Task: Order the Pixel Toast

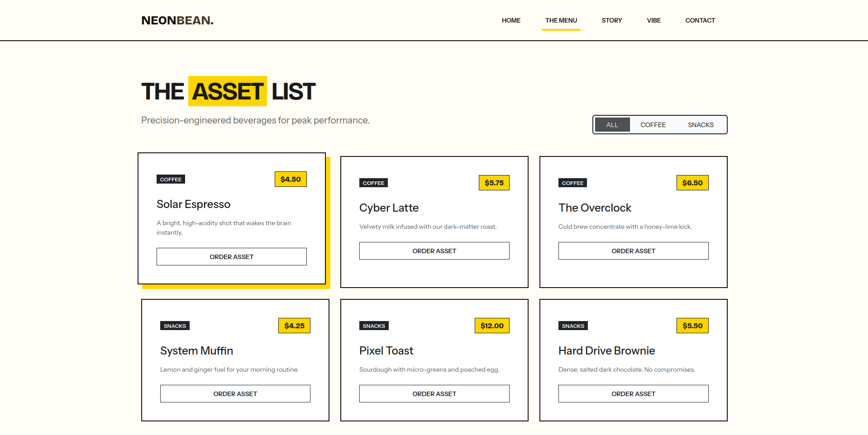Action: pyautogui.click(x=434, y=393)
